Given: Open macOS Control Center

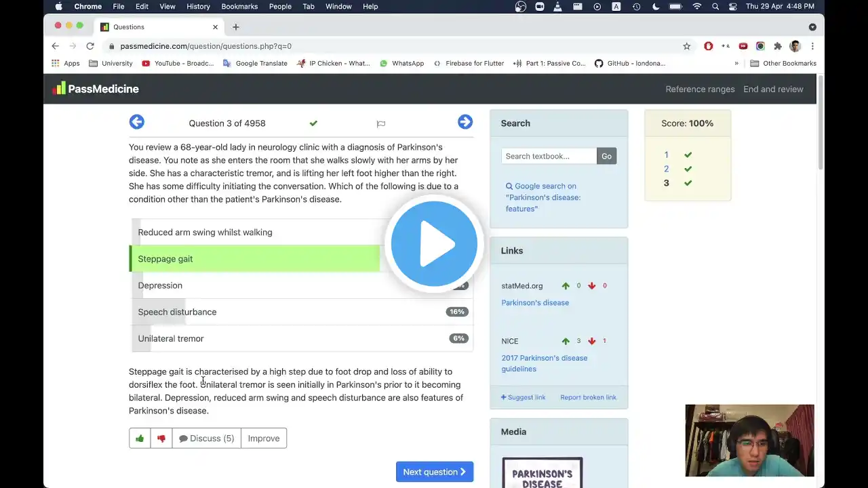Looking at the screenshot, I should click(733, 6).
